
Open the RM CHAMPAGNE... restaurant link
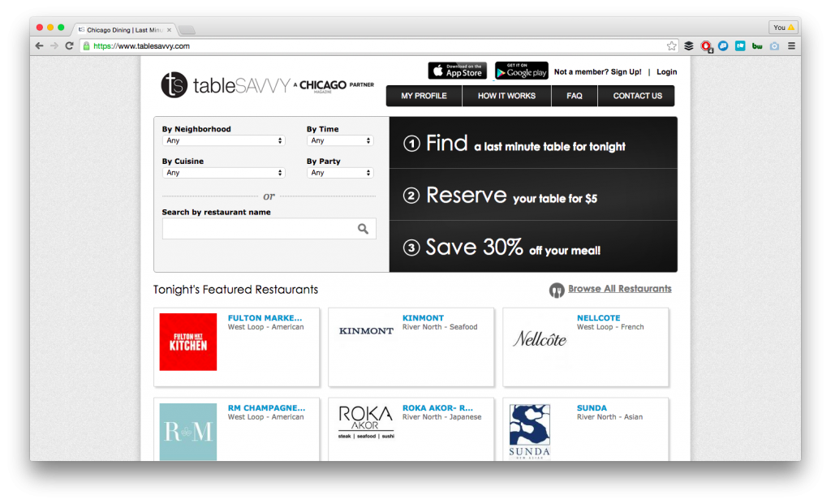click(x=266, y=408)
